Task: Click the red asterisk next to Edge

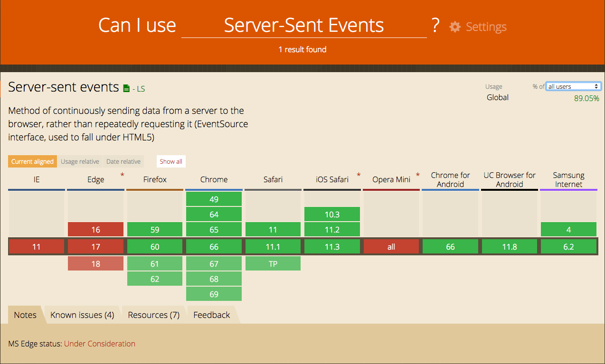Action: pyautogui.click(x=123, y=176)
